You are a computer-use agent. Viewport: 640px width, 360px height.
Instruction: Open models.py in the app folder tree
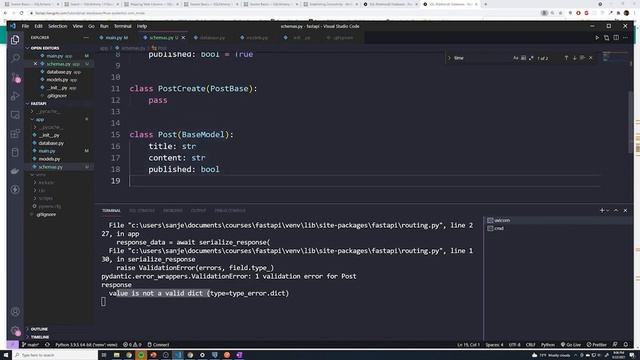pyautogui.click(x=49, y=159)
